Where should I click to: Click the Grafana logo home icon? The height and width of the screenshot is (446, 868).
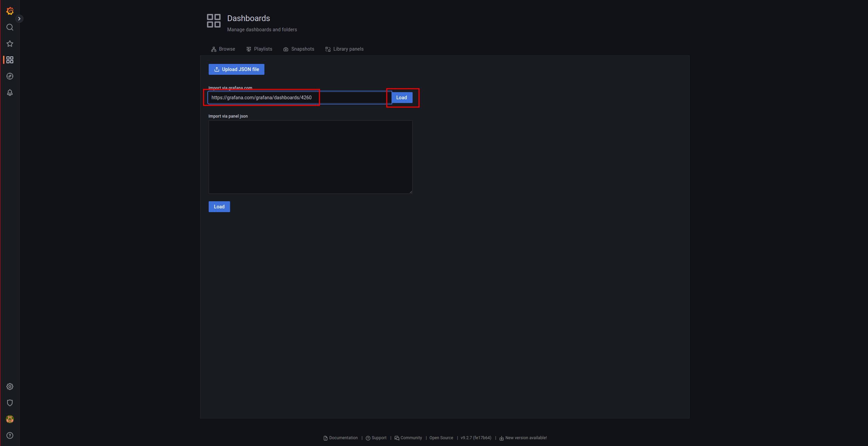[x=10, y=11]
